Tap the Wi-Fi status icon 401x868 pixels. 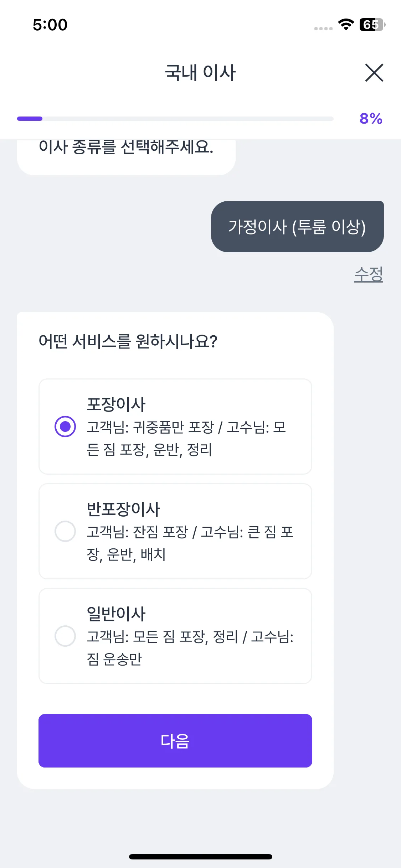pos(346,24)
